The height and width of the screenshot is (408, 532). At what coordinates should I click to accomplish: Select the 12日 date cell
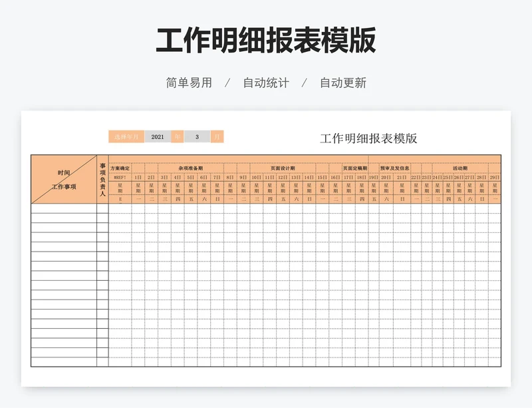pyautogui.click(x=283, y=177)
